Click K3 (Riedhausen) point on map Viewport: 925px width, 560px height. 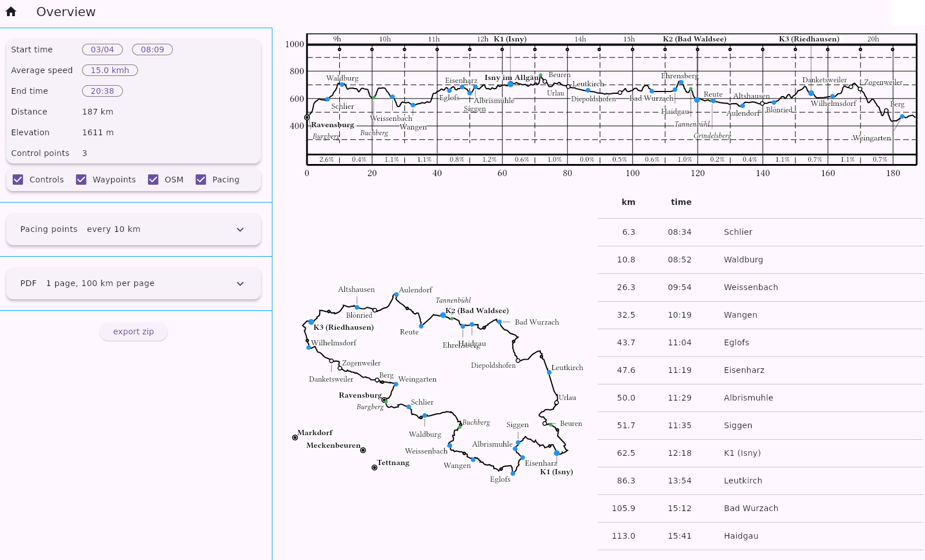311,322
